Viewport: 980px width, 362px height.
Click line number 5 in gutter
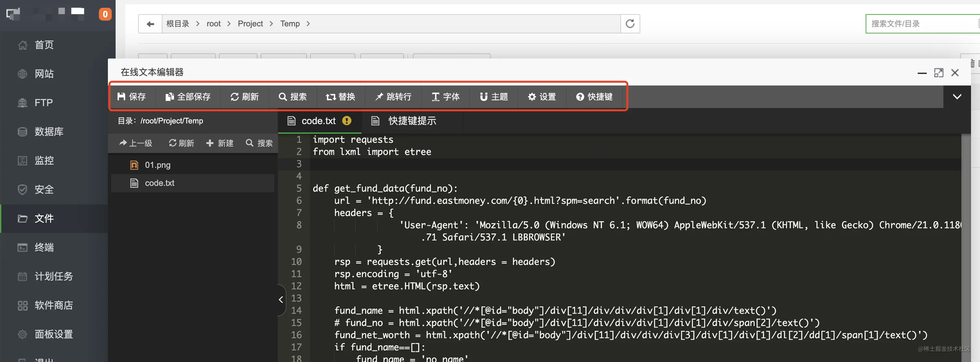(299, 188)
